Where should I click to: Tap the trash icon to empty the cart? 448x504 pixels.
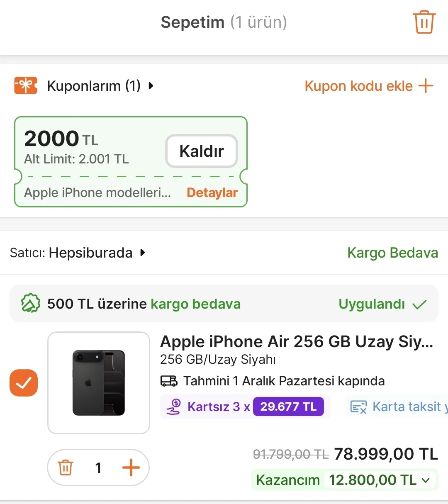[x=424, y=22]
